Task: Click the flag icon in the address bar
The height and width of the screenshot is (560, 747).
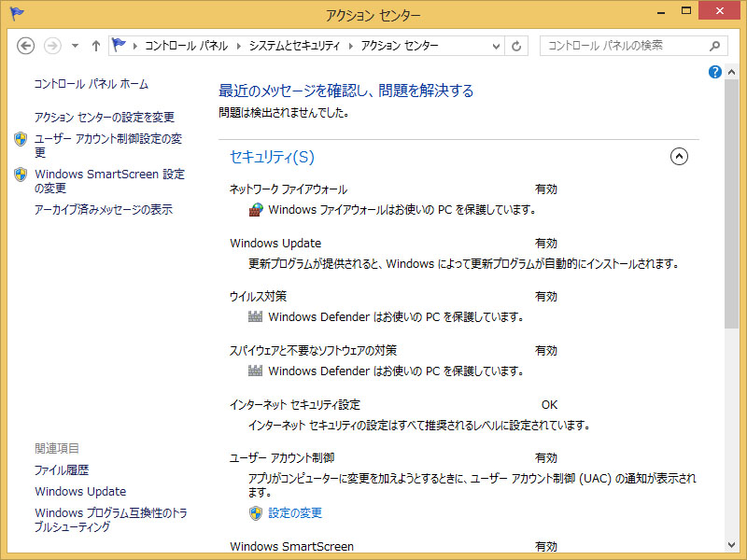Action: 119,45
